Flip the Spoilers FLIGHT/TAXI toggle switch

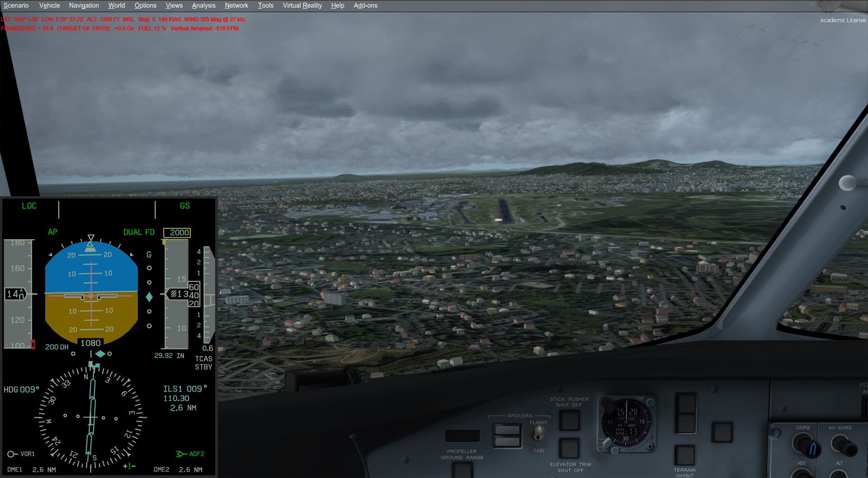(x=538, y=435)
